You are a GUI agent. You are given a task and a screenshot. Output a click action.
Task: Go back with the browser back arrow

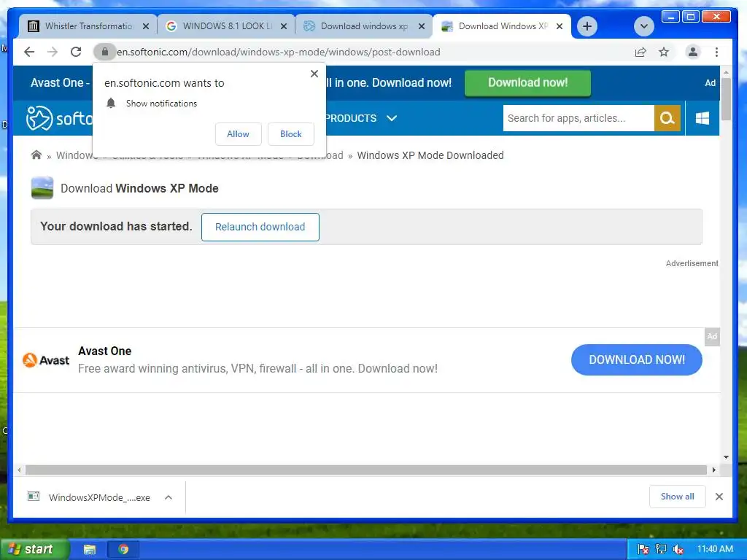[x=29, y=52]
